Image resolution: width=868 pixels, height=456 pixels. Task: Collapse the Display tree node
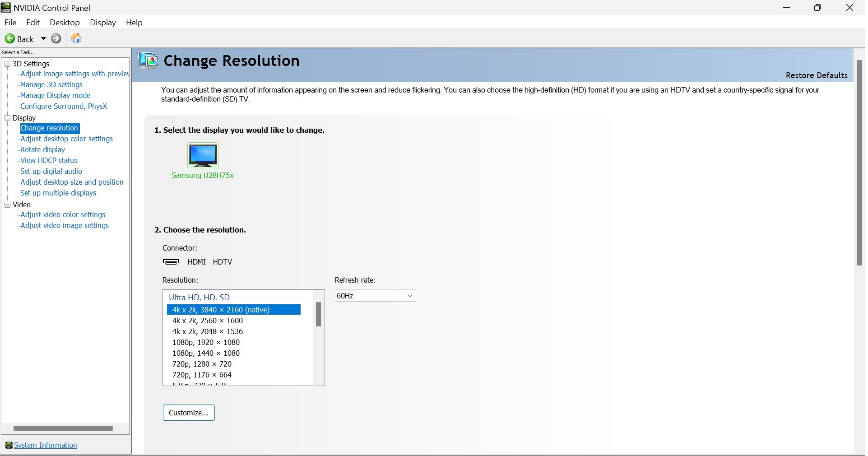click(8, 118)
